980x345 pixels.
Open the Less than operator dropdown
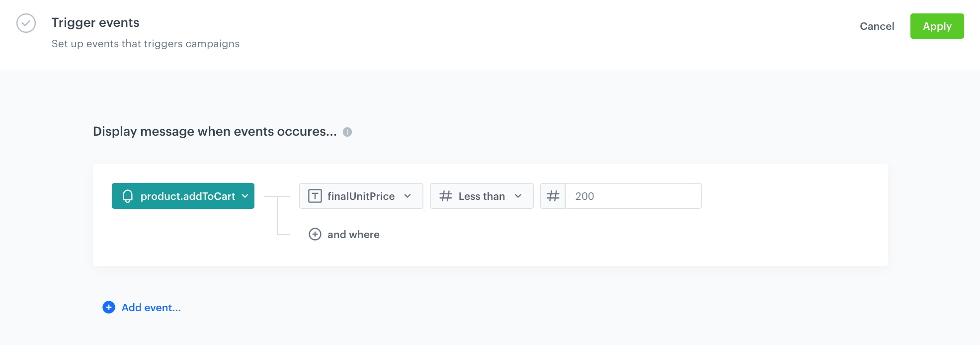[481, 196]
